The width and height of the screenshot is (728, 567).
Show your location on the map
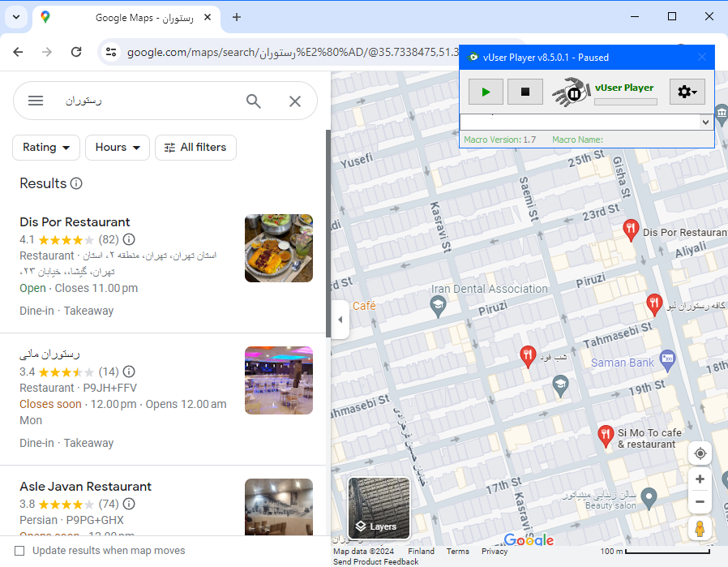coord(700,453)
